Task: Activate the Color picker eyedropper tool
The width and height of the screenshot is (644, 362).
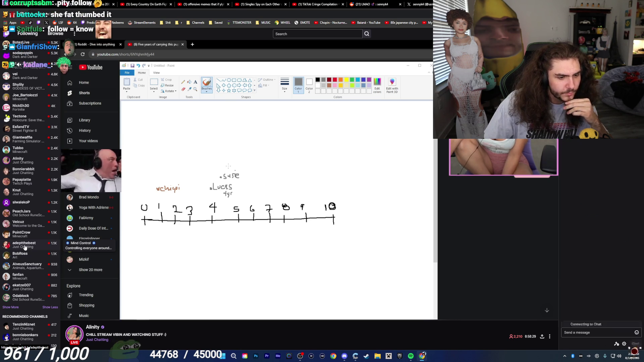Action: 189,89
